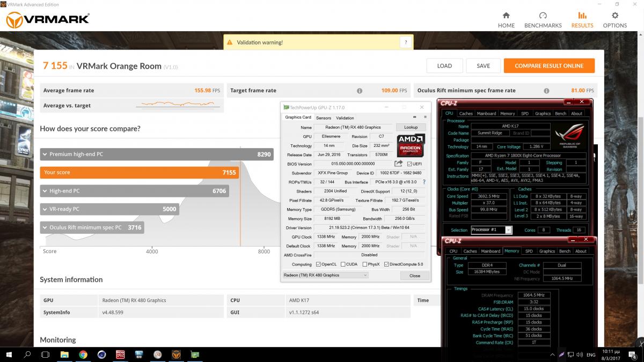Image resolution: width=644 pixels, height=362 pixels.
Task: Toggle the CUDA checkbox in GPU-Z
Action: pos(343,264)
